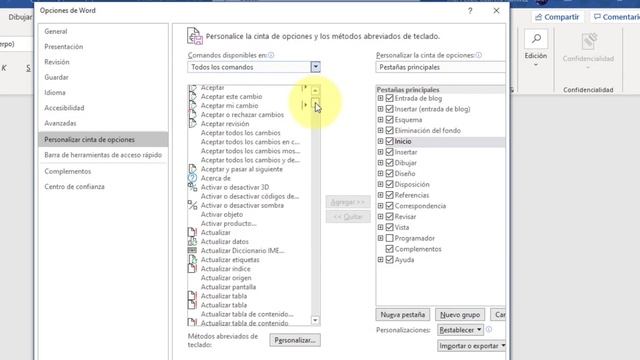Screen dimensions: 640x360
Task: Select Complementos in options sidebar
Action: 68,171
